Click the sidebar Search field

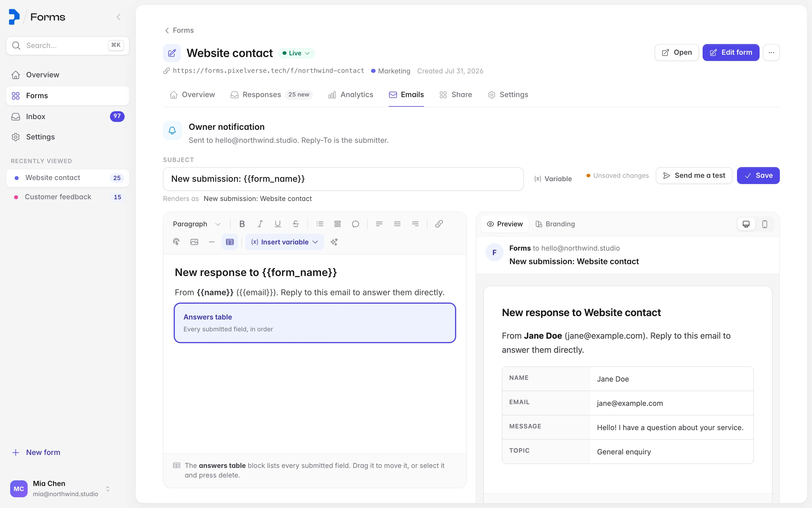pyautogui.click(x=67, y=45)
